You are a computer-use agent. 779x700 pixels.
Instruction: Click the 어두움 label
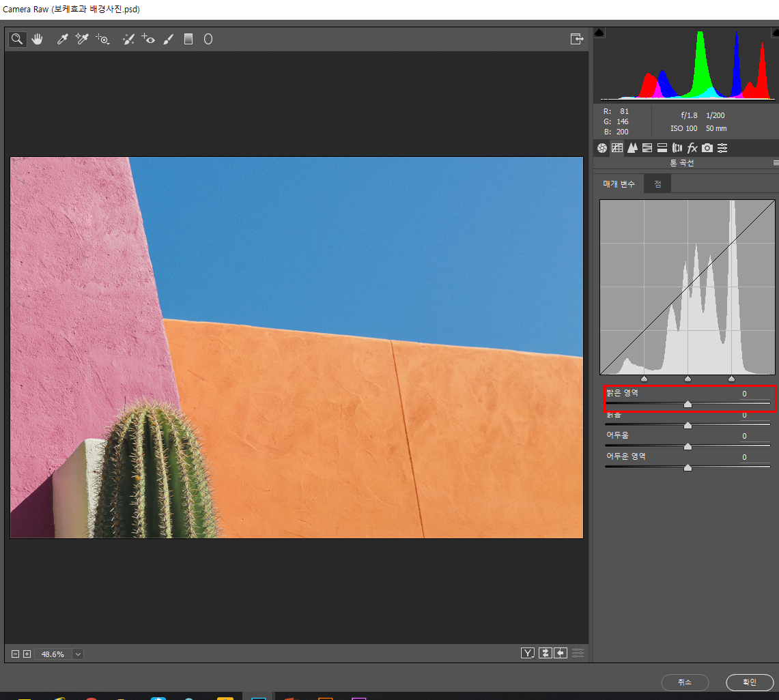(x=618, y=435)
